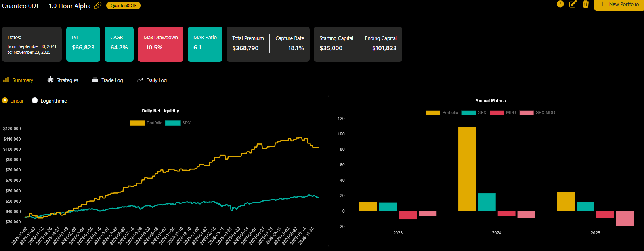Click the 2024 Portfolio bar in Annual Metrics
The image size is (644, 251).
467,169
